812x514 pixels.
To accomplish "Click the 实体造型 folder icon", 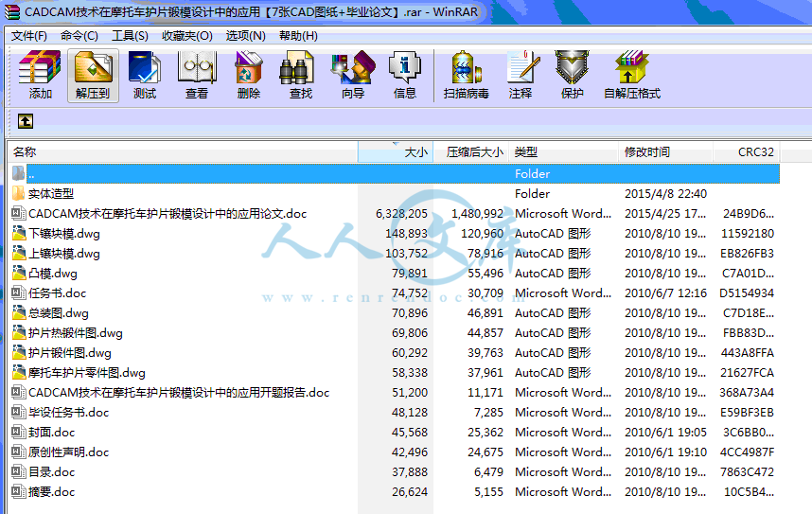I will (19, 194).
